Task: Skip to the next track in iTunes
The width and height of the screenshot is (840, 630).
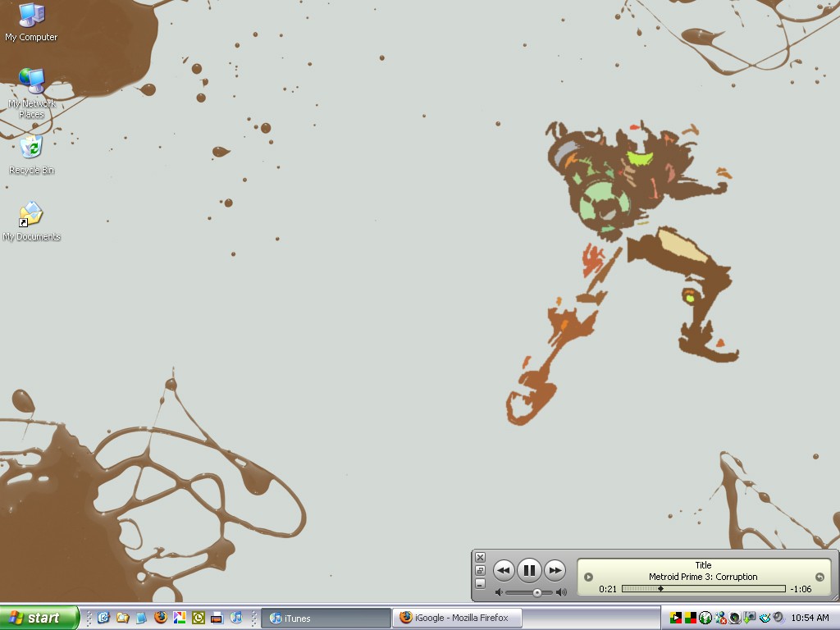Action: [555, 570]
